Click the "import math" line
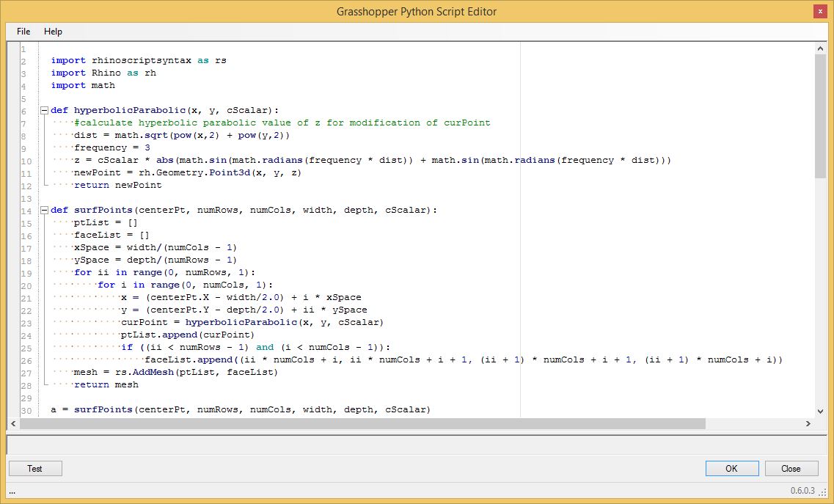Screen dimensions: 834x504 click(x=83, y=85)
